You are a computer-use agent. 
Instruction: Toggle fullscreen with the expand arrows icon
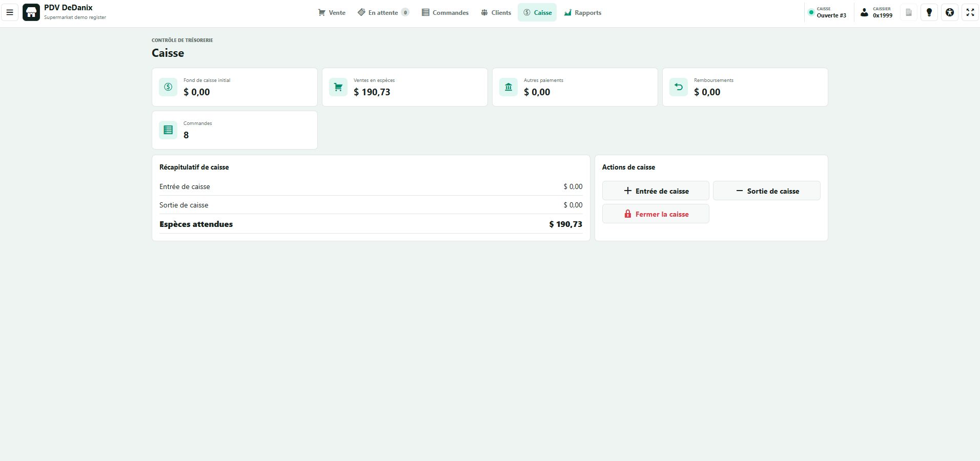tap(970, 12)
